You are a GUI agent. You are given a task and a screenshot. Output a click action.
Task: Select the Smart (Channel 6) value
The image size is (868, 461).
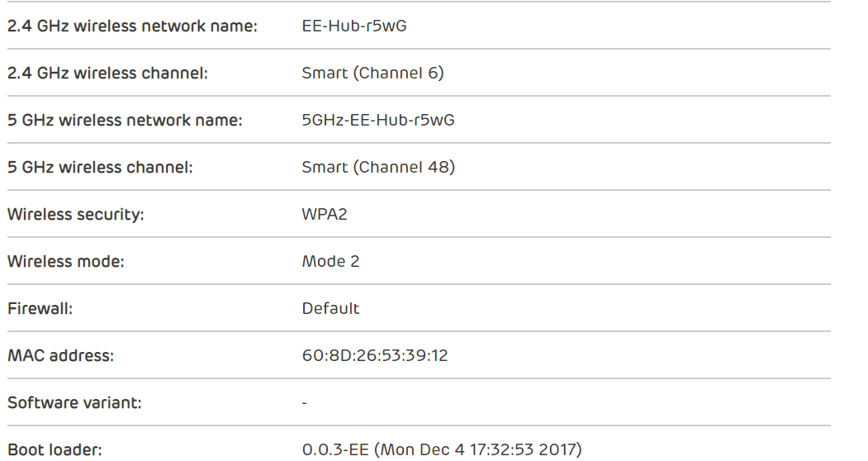(x=372, y=73)
